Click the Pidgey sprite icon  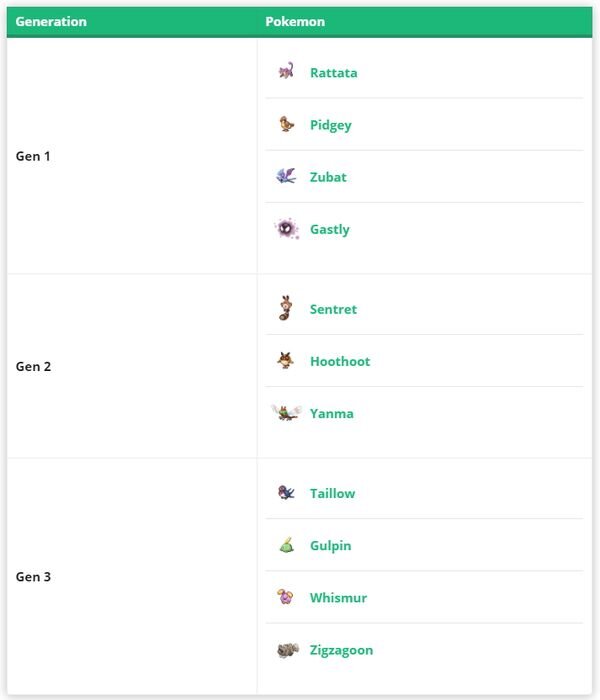point(287,125)
